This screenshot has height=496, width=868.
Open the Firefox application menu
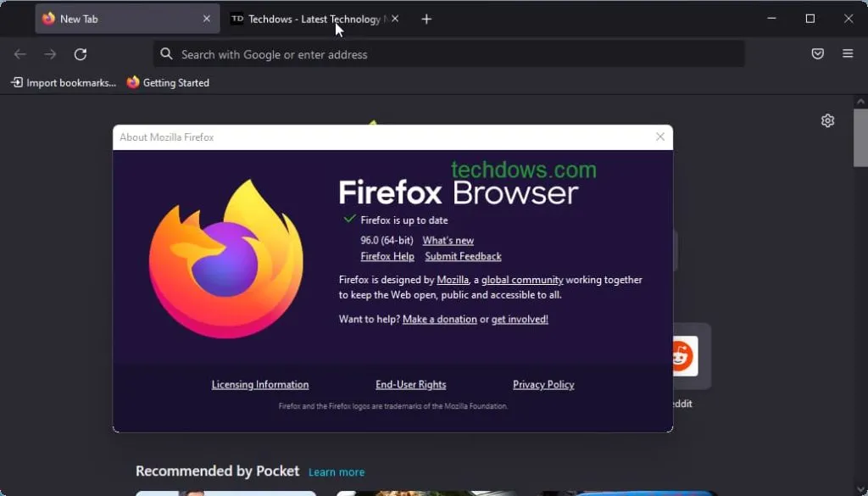(848, 53)
